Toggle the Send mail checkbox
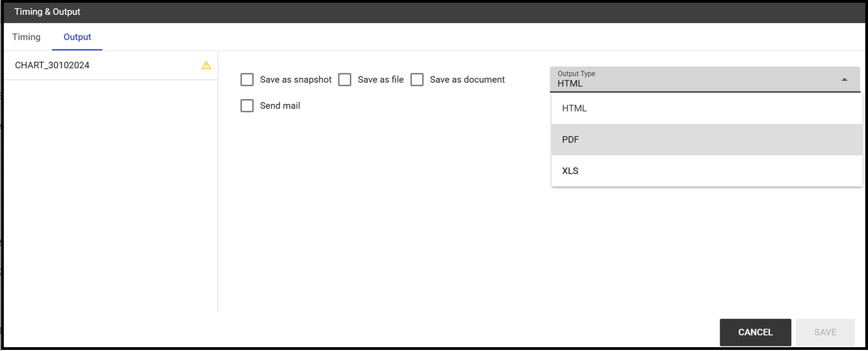This screenshot has height=351, width=868. click(x=247, y=106)
